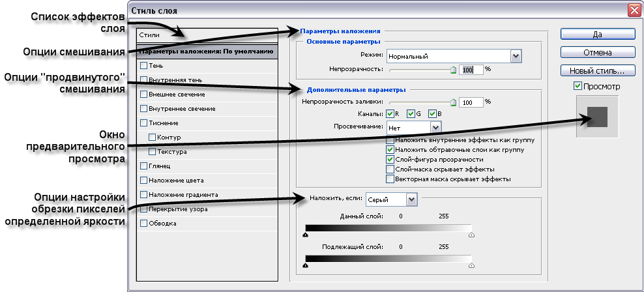The width and height of the screenshot is (644, 292).
Task: Click the Отмена button
Action: [598, 52]
